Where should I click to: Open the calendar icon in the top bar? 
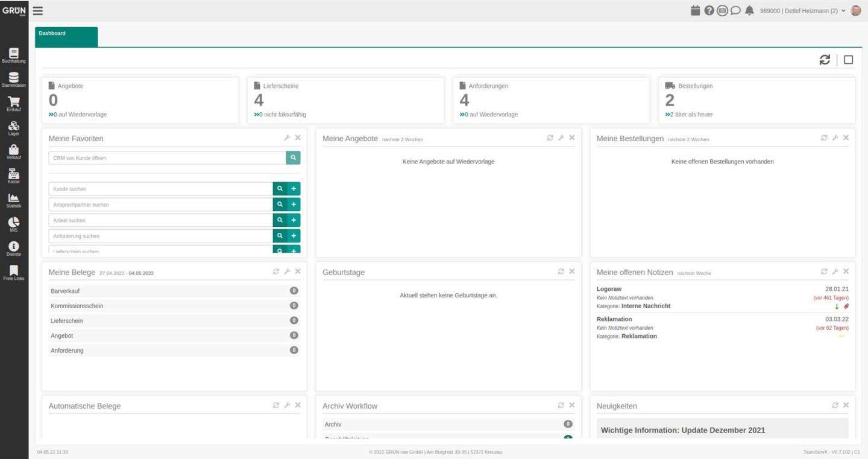coord(696,10)
